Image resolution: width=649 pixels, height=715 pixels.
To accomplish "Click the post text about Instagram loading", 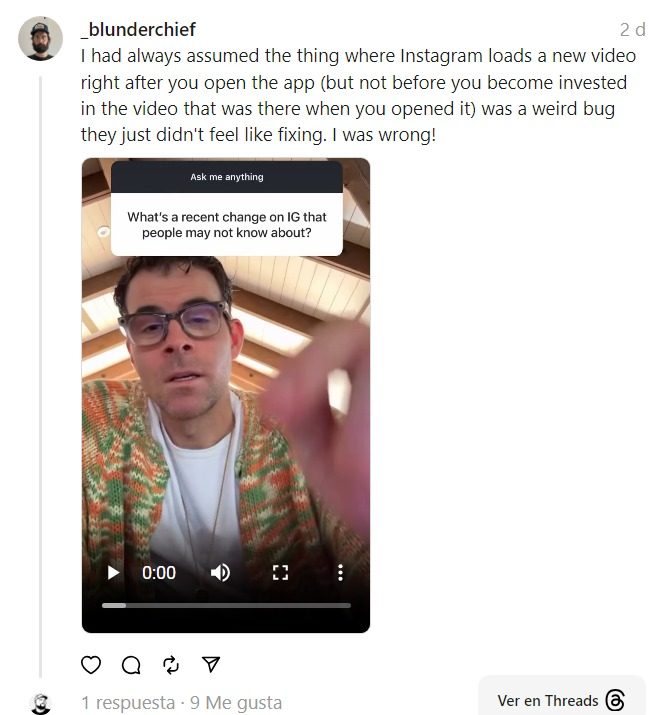I will (358, 95).
